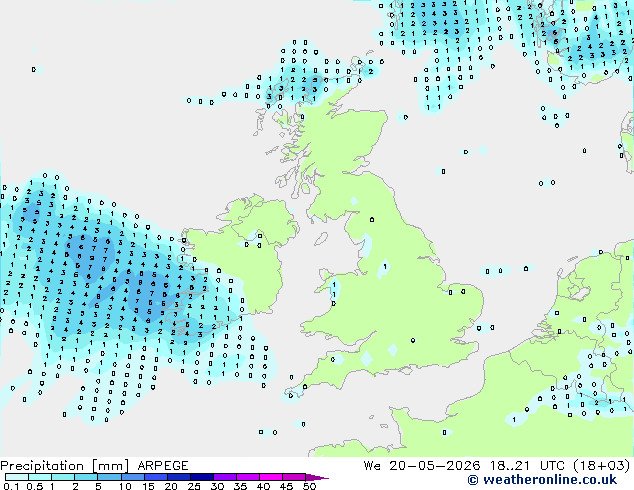
Task: Click the 0.1–0.5 mm legend swatch
Action: point(17,477)
